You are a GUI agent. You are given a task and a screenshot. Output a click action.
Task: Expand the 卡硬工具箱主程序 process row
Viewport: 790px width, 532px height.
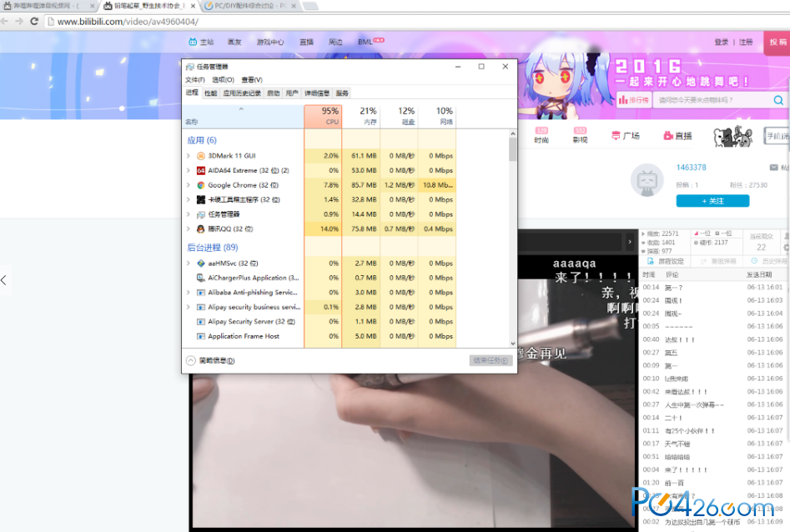pos(189,199)
